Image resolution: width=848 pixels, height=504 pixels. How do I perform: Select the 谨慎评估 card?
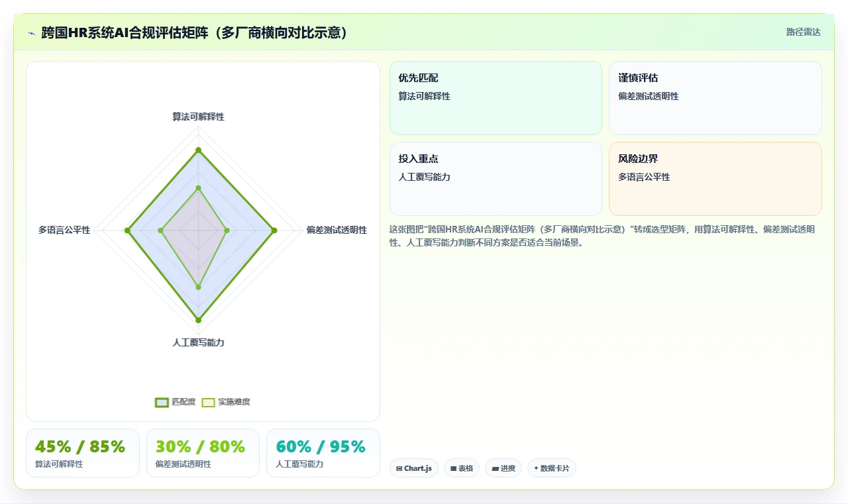point(715,98)
